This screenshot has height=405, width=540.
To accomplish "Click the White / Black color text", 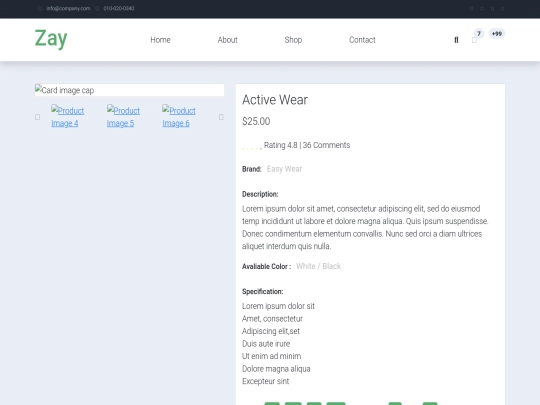I will (x=319, y=266).
